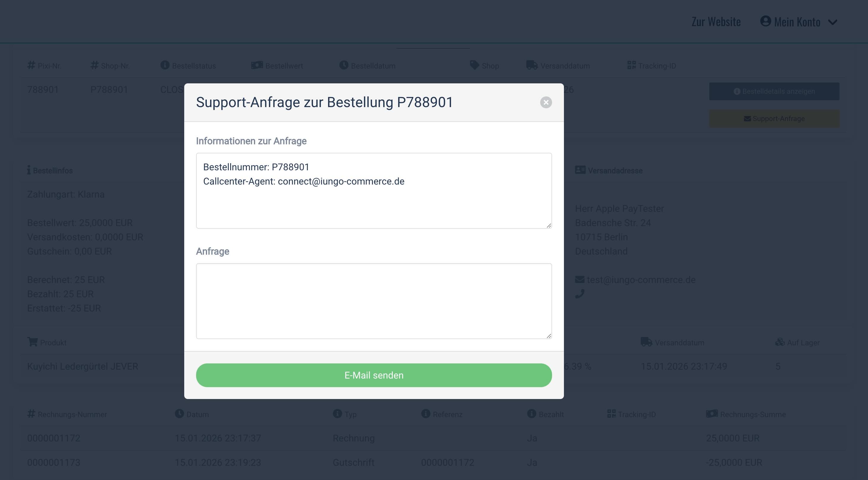Click the envelope icon before test@iungo-commerce.de
868x480 pixels.
[x=580, y=279]
